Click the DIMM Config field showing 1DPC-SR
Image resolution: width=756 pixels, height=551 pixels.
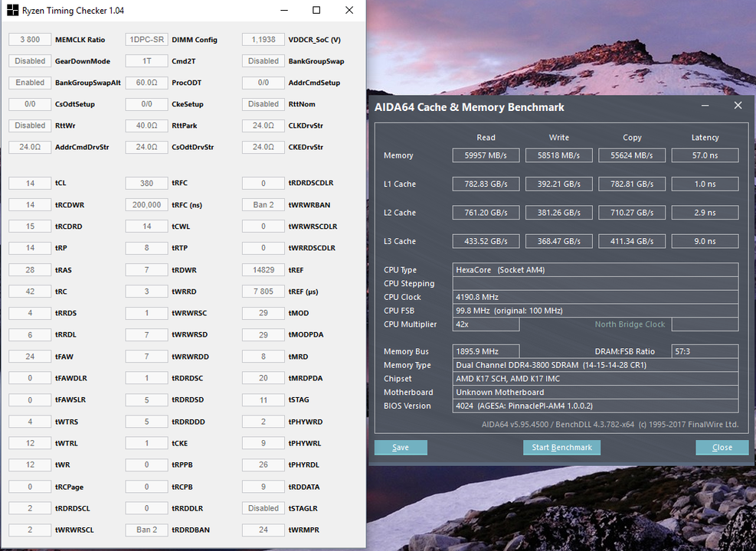pyautogui.click(x=146, y=40)
